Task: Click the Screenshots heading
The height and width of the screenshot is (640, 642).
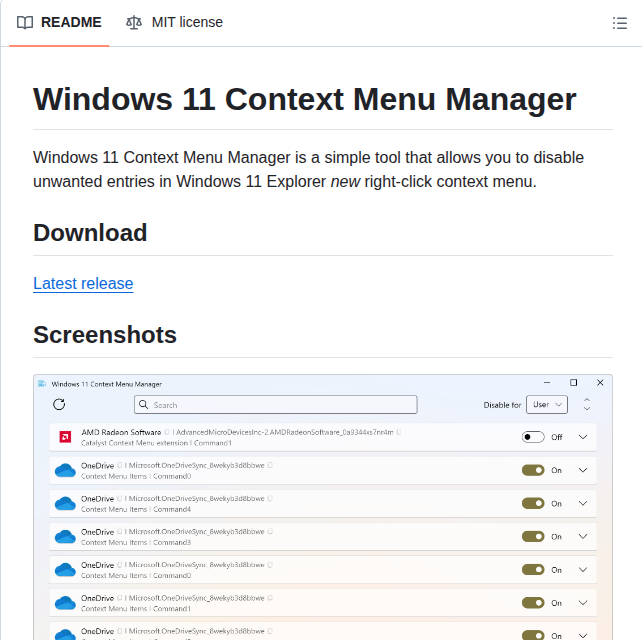Action: pos(105,335)
